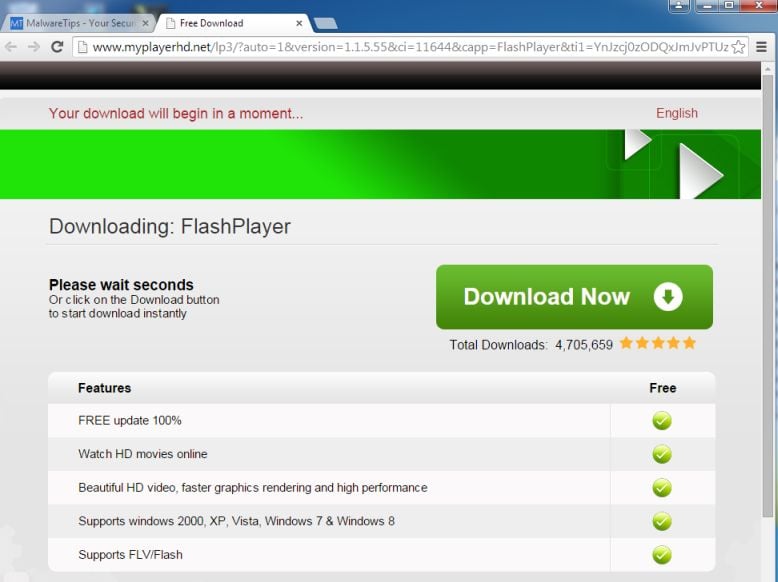Click the page icon in address bar
778x582 pixels.
(82, 47)
